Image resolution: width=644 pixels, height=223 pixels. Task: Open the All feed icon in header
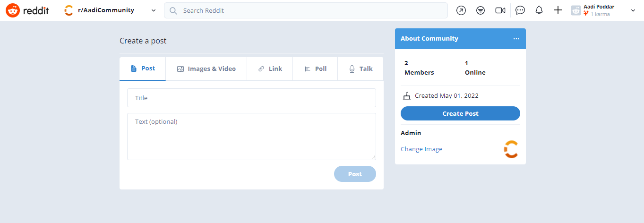pos(481,10)
